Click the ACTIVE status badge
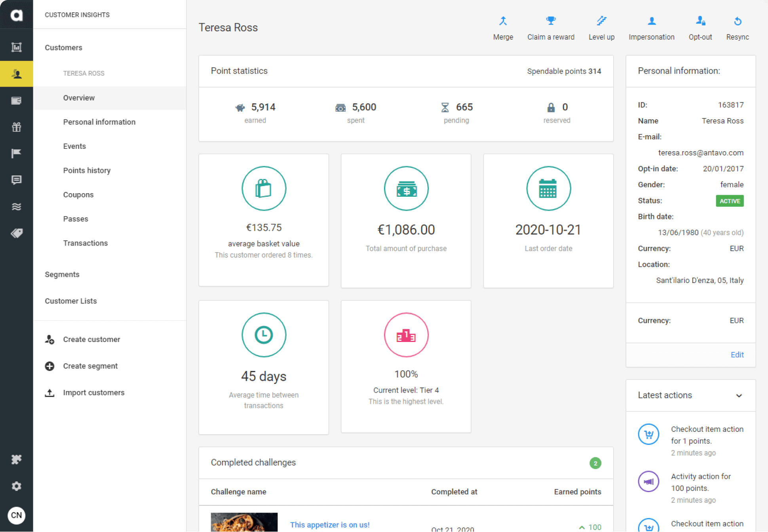Image resolution: width=768 pixels, height=532 pixels. click(730, 201)
